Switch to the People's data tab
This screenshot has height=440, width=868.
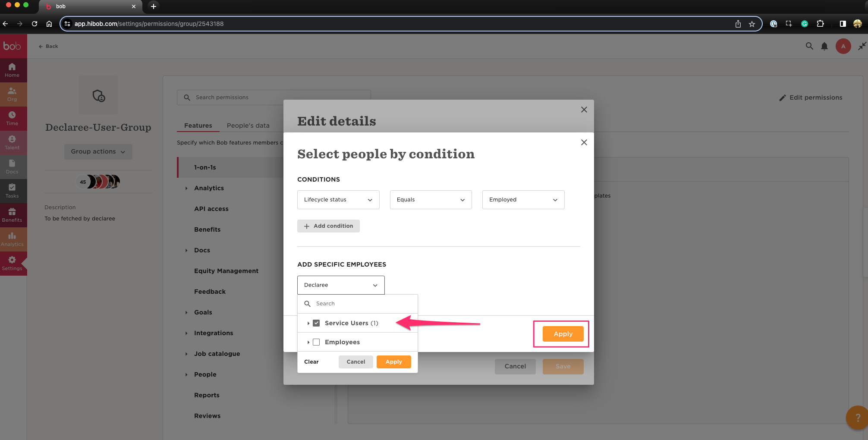pos(248,126)
